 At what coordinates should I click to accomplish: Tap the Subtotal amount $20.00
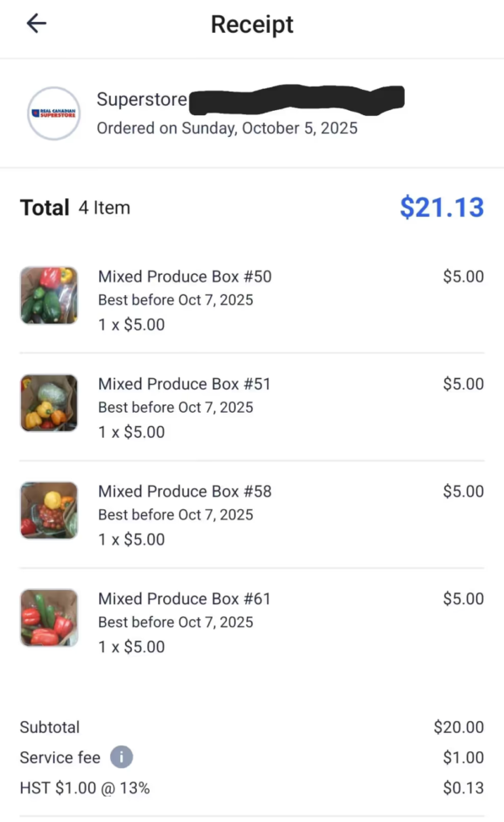[459, 727]
